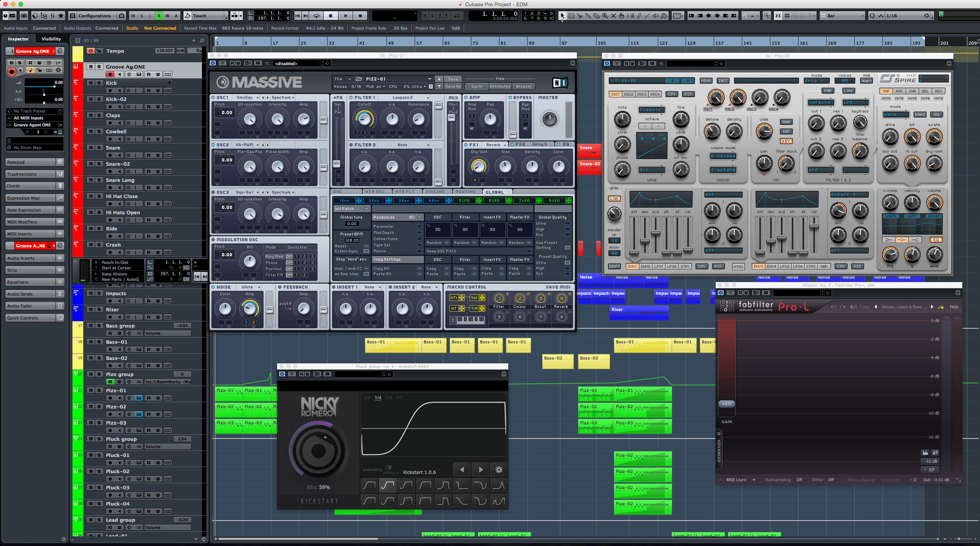Open the ROUTING tab in Massive
Viewport: 980px width, 546px height.
click(x=465, y=192)
